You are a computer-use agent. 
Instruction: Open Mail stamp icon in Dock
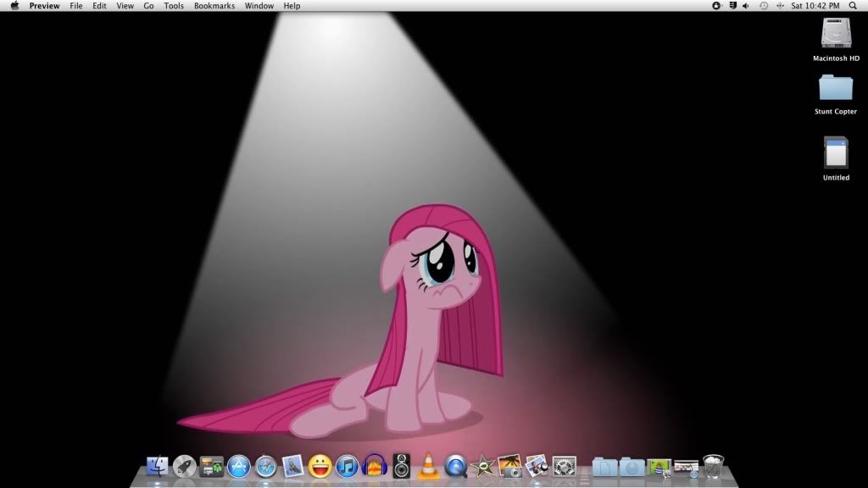tap(292, 467)
